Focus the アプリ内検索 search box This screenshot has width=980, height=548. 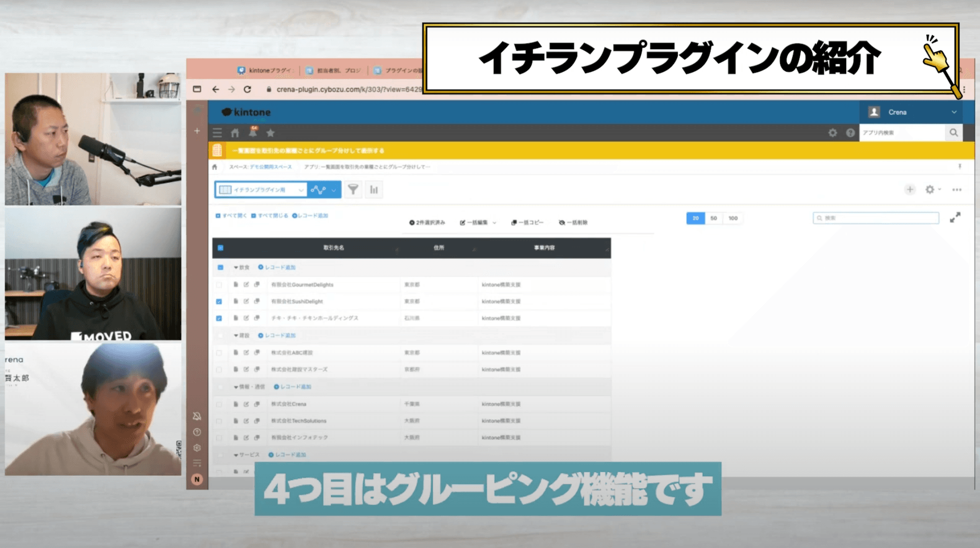[x=902, y=133]
